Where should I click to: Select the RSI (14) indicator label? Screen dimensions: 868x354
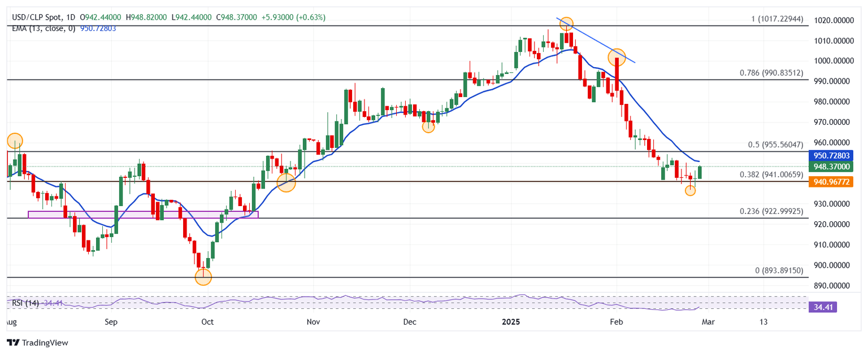pos(25,304)
